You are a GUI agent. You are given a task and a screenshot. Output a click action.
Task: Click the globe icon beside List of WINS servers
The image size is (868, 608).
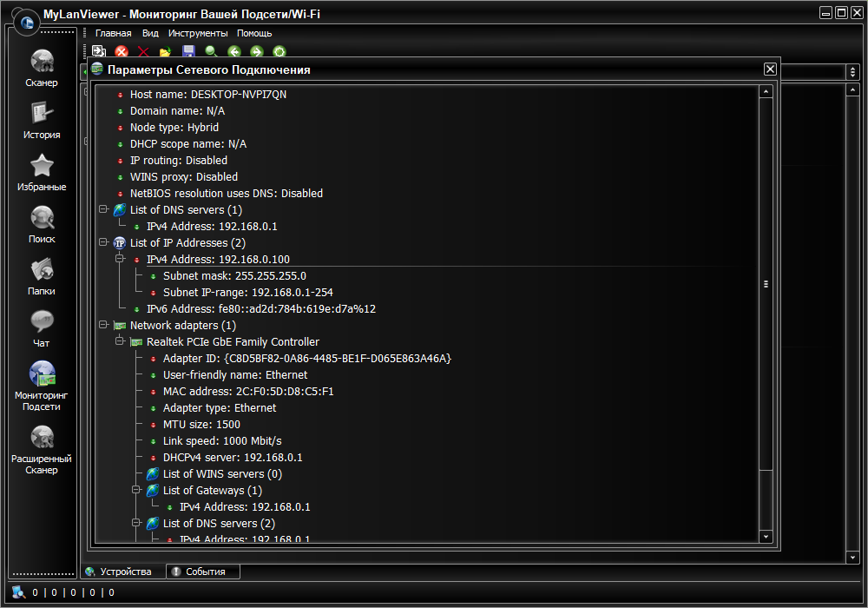[153, 474]
